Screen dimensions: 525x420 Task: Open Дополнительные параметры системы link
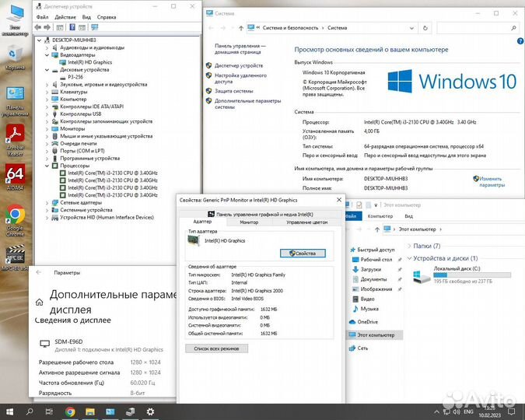pos(248,103)
